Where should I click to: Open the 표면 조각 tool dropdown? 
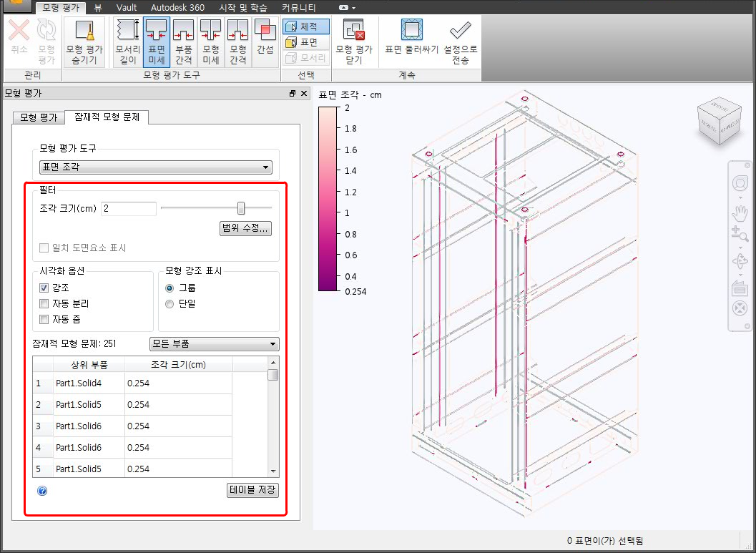click(156, 167)
